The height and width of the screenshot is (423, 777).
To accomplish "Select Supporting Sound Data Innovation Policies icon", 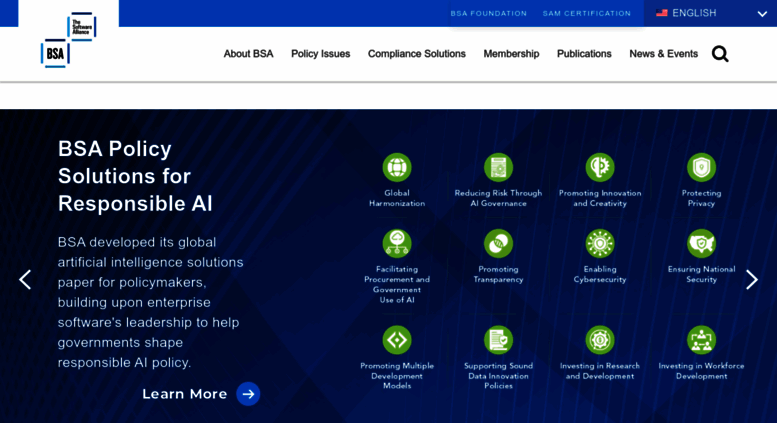I will [499, 340].
